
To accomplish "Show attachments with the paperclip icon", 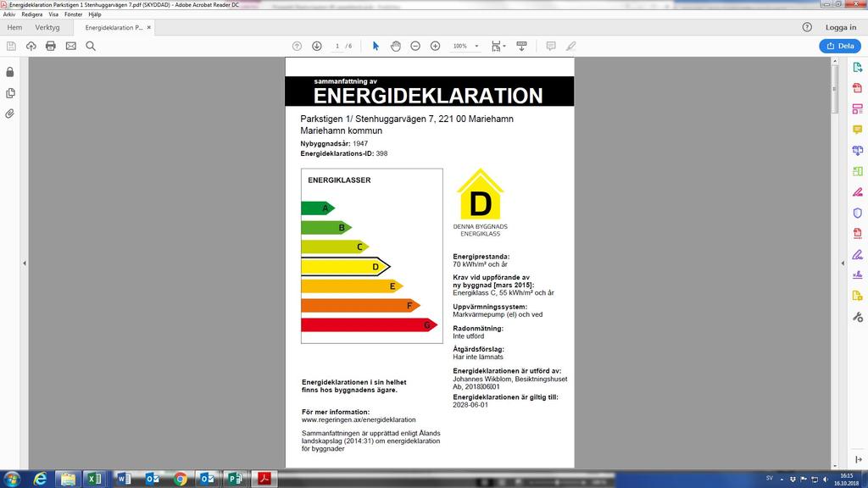I will pyautogui.click(x=10, y=114).
